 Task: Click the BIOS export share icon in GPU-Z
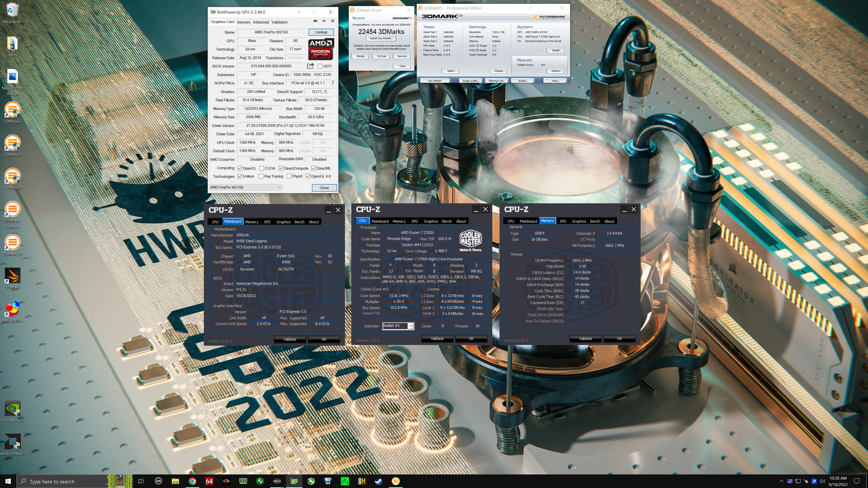point(310,66)
